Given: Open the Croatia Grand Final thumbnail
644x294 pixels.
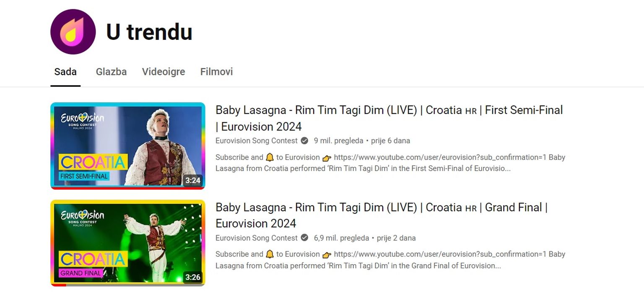Looking at the screenshot, I should (128, 243).
